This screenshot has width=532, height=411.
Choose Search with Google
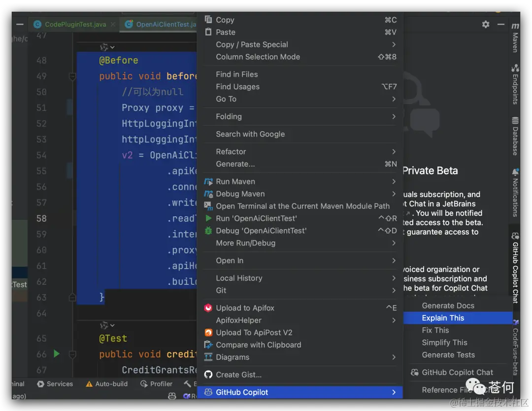coord(300,134)
